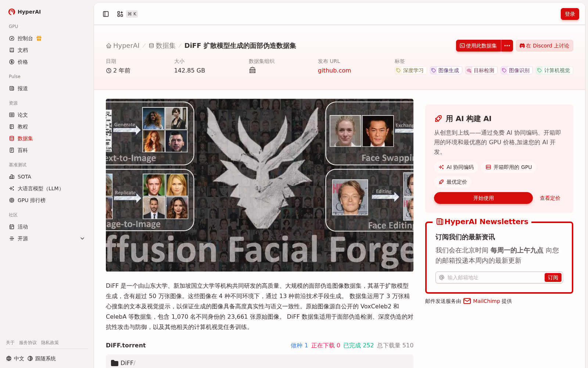This screenshot has height=368, width=588.
Task: Expand the 开源 sidebar section chevron
Action: tap(82, 238)
